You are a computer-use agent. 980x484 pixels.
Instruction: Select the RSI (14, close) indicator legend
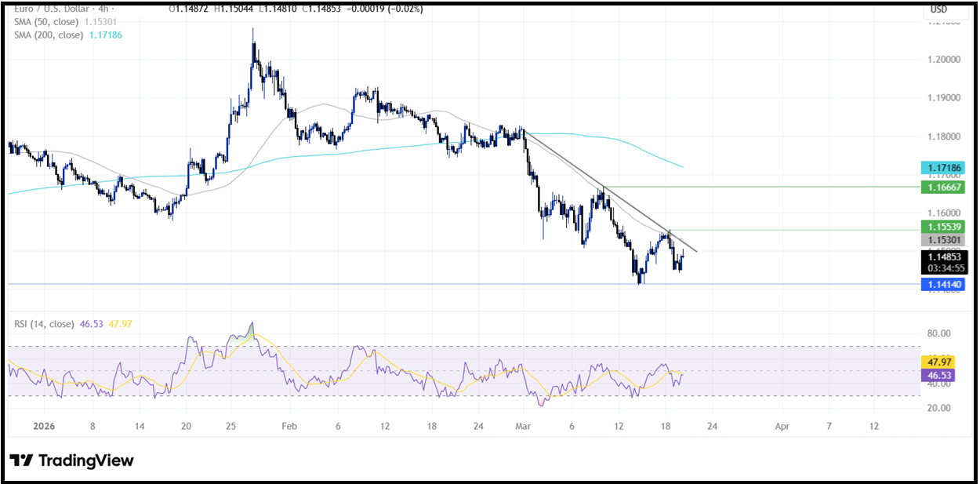click(43, 325)
